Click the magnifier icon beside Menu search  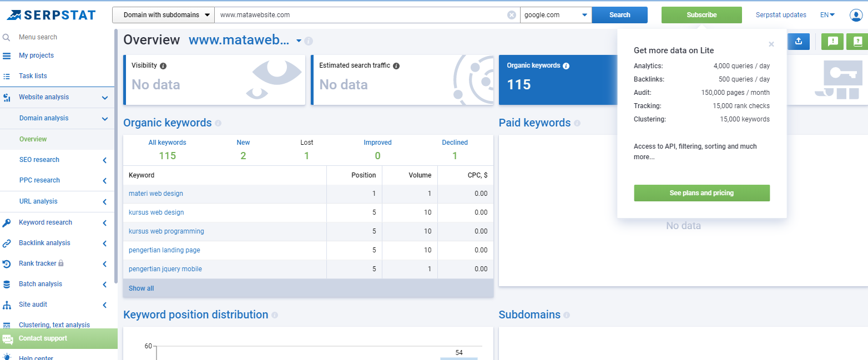click(7, 37)
